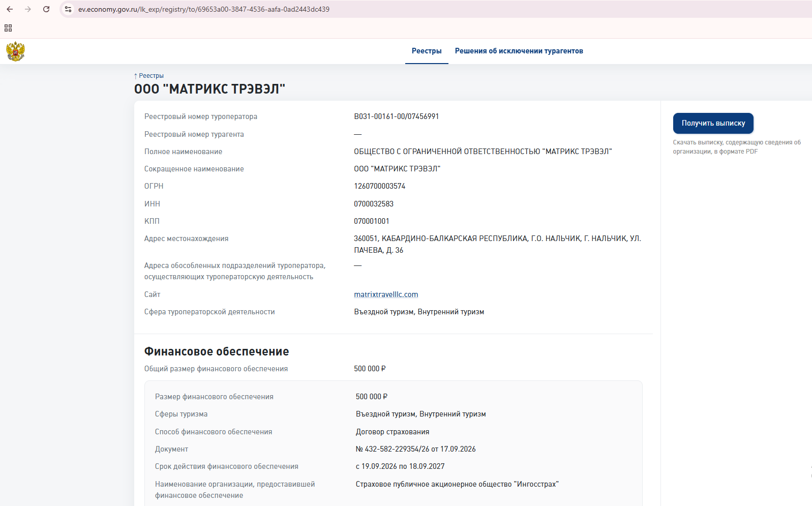Click the Срок действия финансового обеспечения label
The width and height of the screenshot is (812, 506).
[x=227, y=466]
